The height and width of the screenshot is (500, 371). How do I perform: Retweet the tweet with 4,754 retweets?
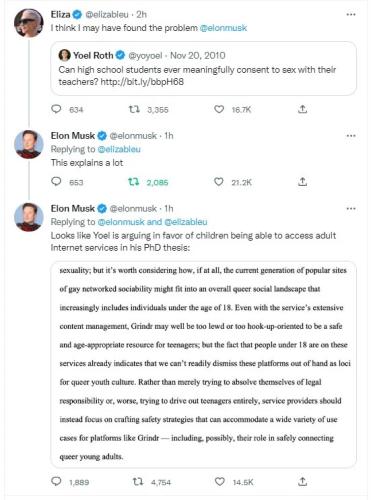tap(138, 482)
